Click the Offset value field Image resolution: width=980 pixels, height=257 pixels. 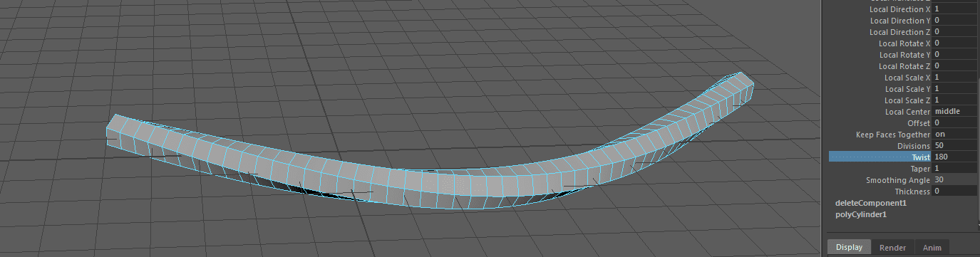pyautogui.click(x=954, y=123)
